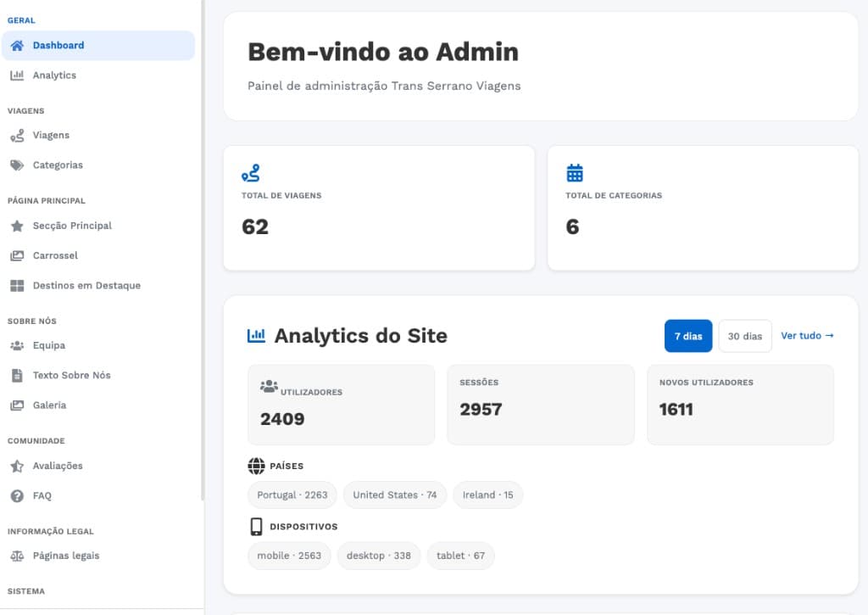Click the phone icon next to Dispositivos
This screenshot has height=615, width=868.
tap(256, 526)
